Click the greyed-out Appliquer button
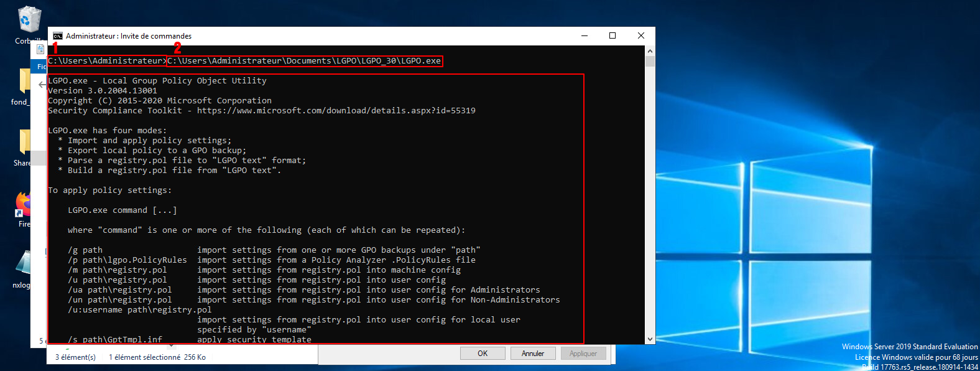The width and height of the screenshot is (980, 371). click(583, 354)
